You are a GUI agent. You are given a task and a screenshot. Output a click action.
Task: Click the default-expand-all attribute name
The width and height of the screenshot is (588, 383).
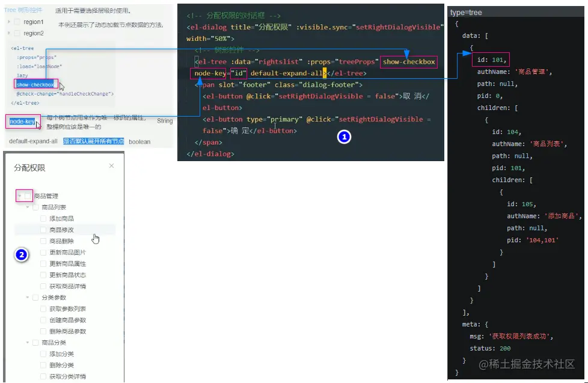pyautogui.click(x=34, y=141)
